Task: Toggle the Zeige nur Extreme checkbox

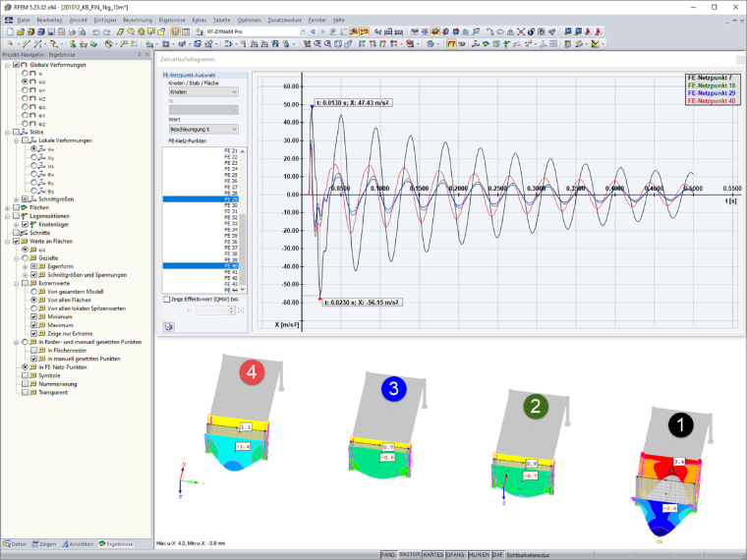Action: [x=33, y=334]
